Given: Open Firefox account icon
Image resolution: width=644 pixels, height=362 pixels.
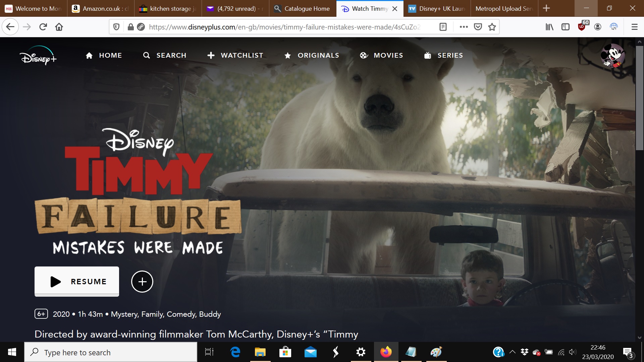Looking at the screenshot, I should click(x=598, y=27).
